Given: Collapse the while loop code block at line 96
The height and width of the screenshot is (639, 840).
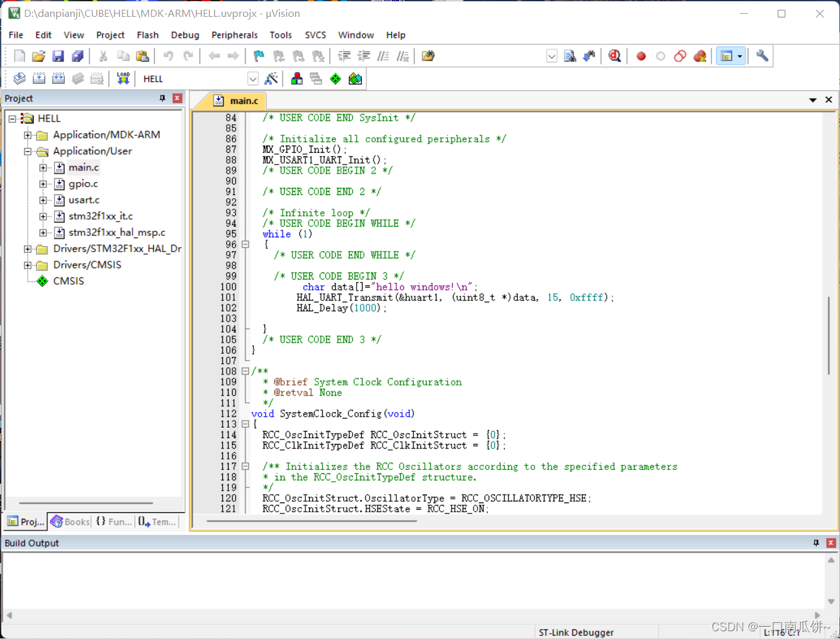Looking at the screenshot, I should click(x=246, y=244).
